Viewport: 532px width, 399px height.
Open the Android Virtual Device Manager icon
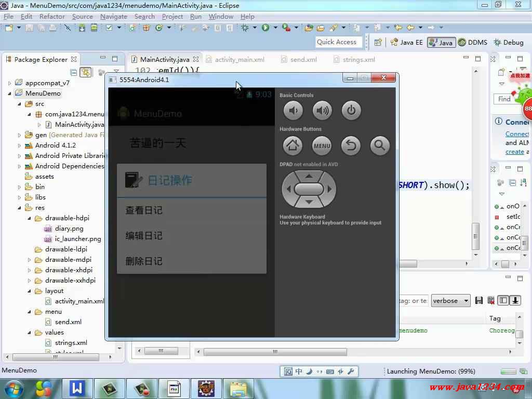[x=94, y=28]
